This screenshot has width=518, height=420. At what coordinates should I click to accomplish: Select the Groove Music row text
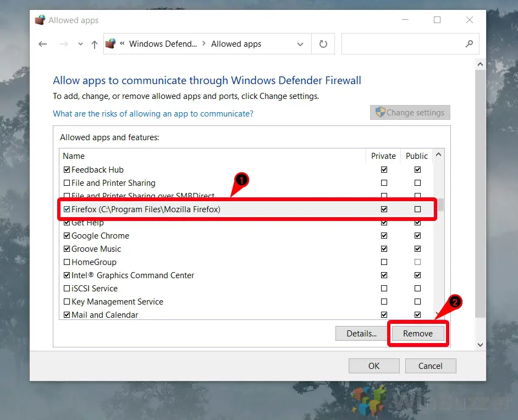click(96, 249)
